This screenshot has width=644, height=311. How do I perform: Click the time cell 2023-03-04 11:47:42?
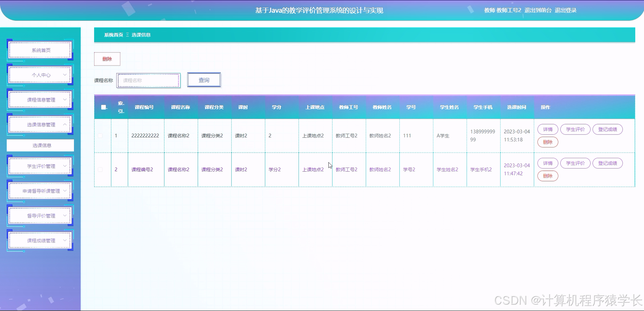point(517,170)
